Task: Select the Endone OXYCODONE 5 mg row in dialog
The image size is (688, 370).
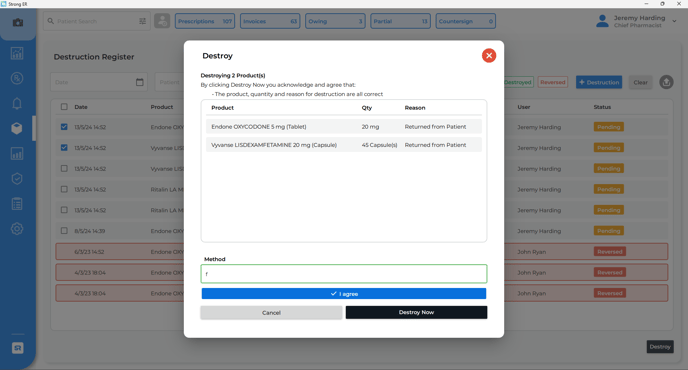Action: (344, 126)
